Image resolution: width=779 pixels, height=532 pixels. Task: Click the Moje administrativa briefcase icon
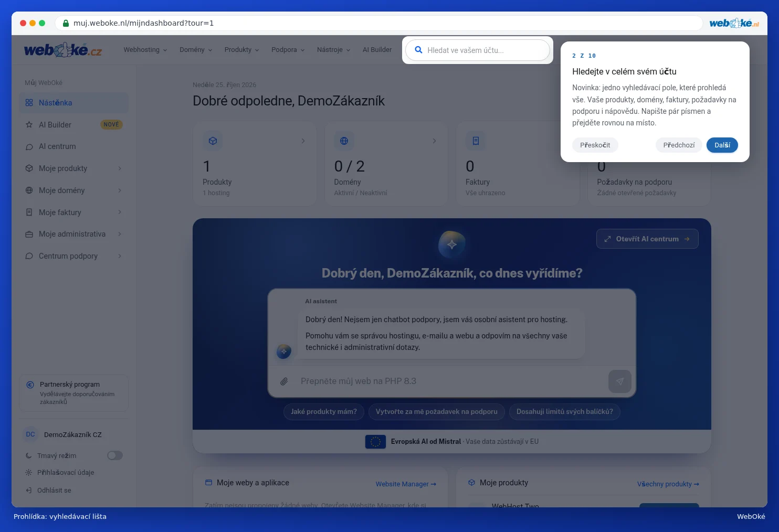coord(29,235)
